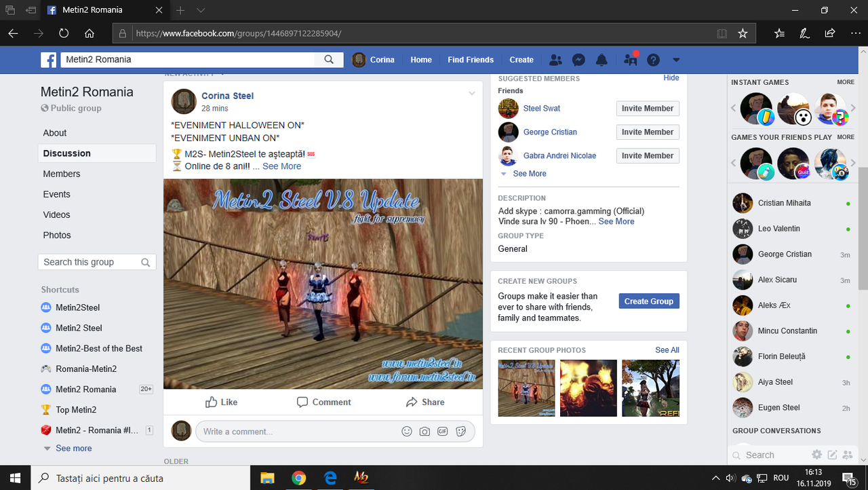The image size is (868, 490).
Task: Click next arrow in Instant Games carousel
Action: pyautogui.click(x=853, y=108)
